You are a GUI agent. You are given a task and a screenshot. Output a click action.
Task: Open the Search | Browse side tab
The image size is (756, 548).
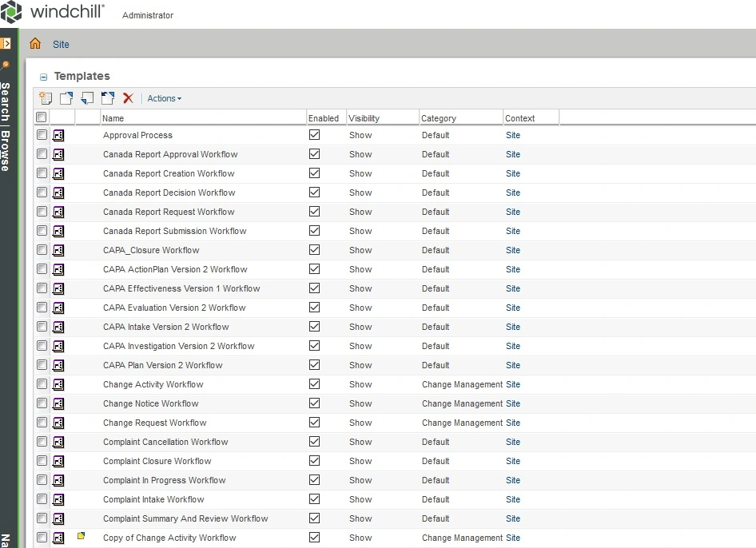point(6,127)
